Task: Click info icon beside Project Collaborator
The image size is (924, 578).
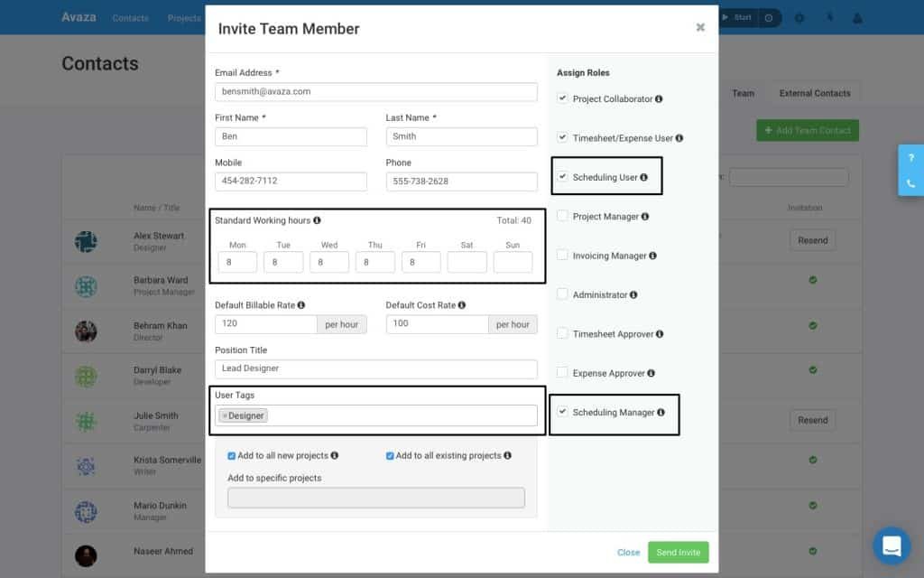Action: (x=659, y=99)
